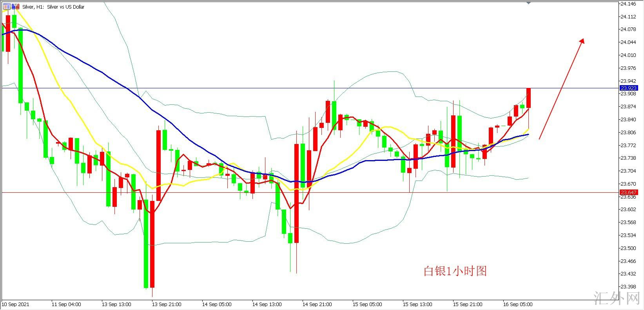Toggle the One Click Trading panel icon
This screenshot has width=644, height=310.
point(15,7)
